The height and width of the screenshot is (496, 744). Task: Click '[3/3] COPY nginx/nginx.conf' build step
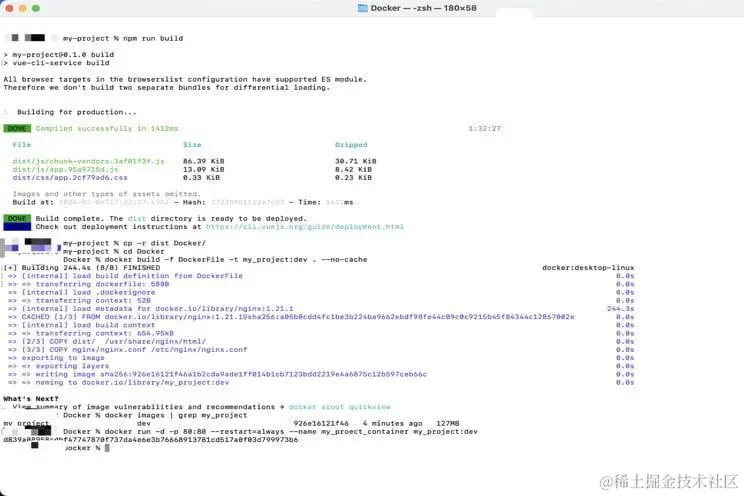(x=134, y=349)
